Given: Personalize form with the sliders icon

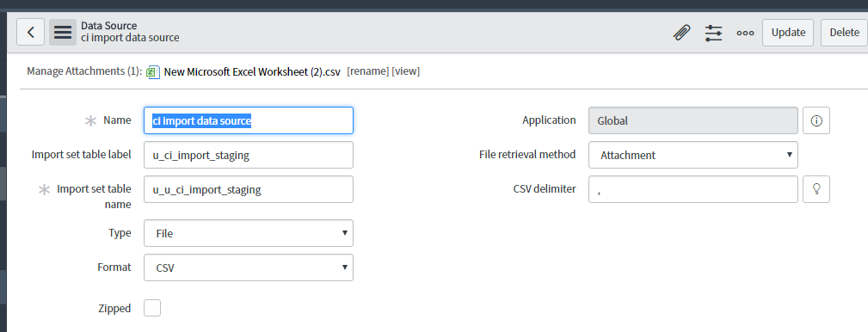Looking at the screenshot, I should 713,33.
